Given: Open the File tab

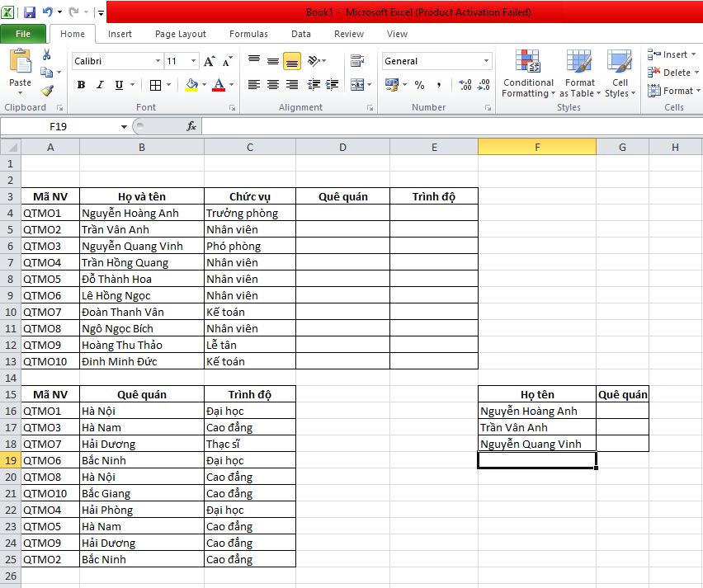Looking at the screenshot, I should click(23, 34).
